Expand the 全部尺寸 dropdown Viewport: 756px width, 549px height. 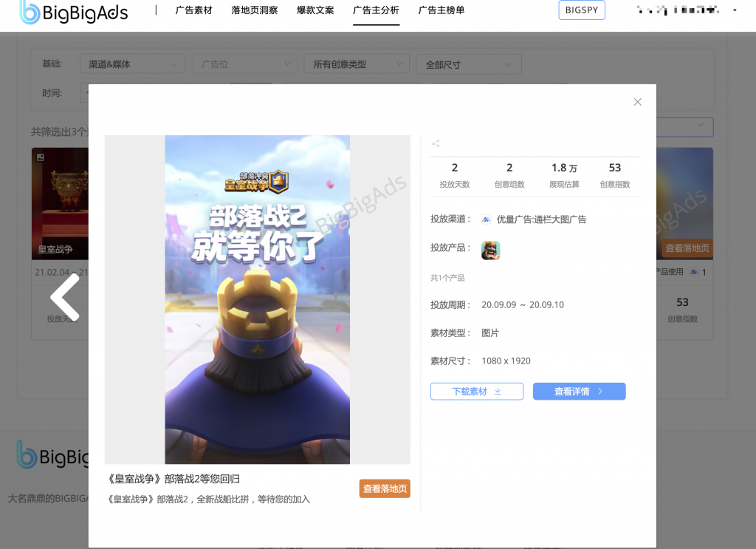pos(469,64)
